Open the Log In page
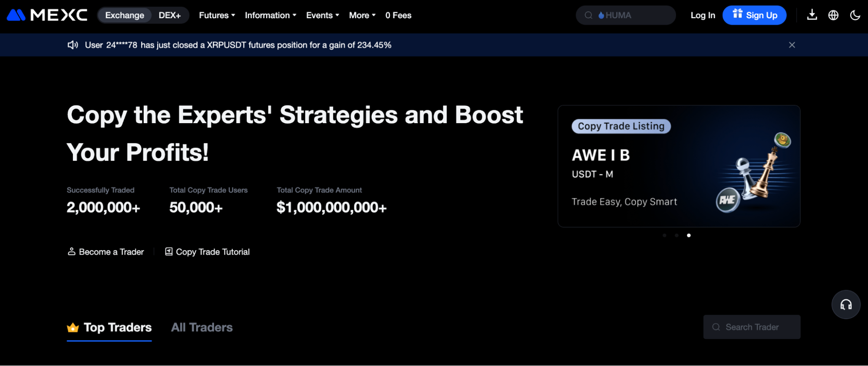 (x=703, y=15)
